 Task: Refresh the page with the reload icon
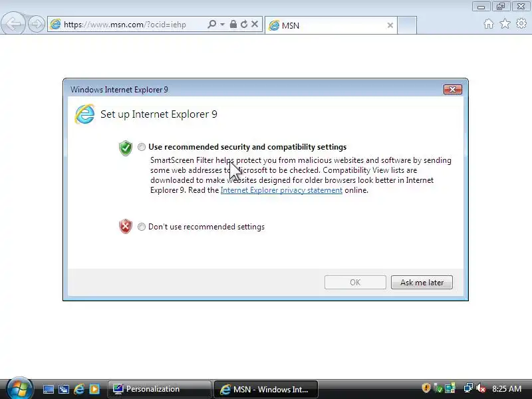click(244, 25)
